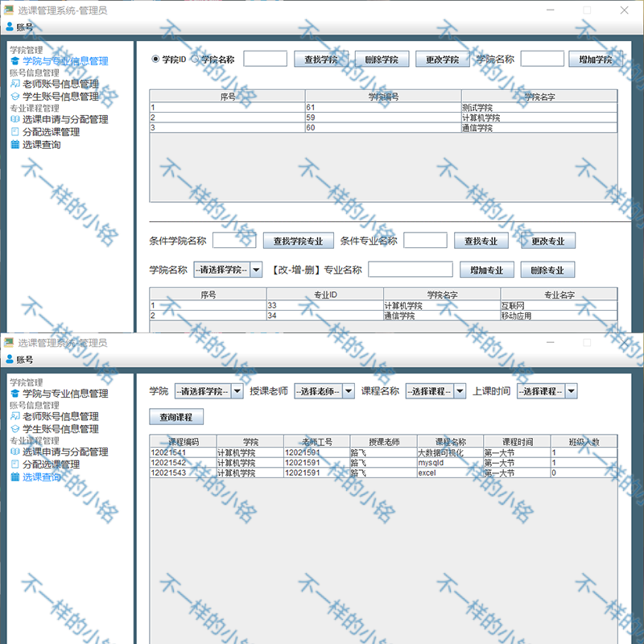The image size is (644, 644).
Task: Click graduation cap icon in top window sidebar
Action: [x=15, y=61]
